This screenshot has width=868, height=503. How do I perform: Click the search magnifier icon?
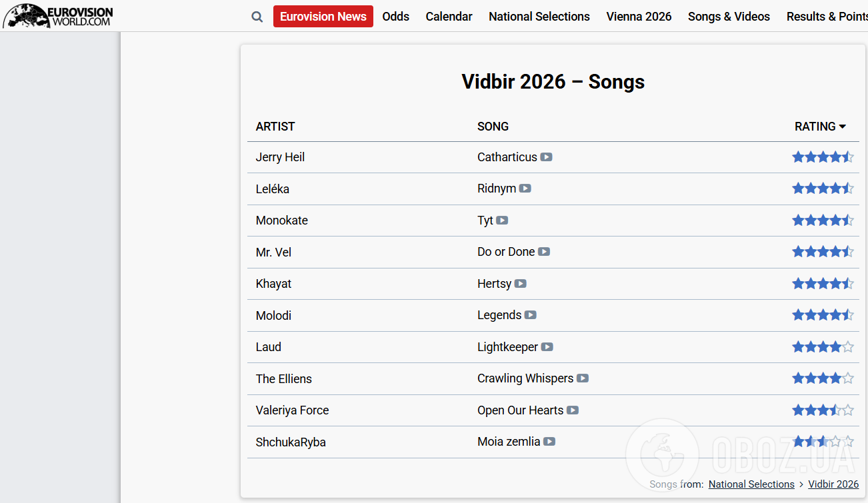click(x=257, y=17)
